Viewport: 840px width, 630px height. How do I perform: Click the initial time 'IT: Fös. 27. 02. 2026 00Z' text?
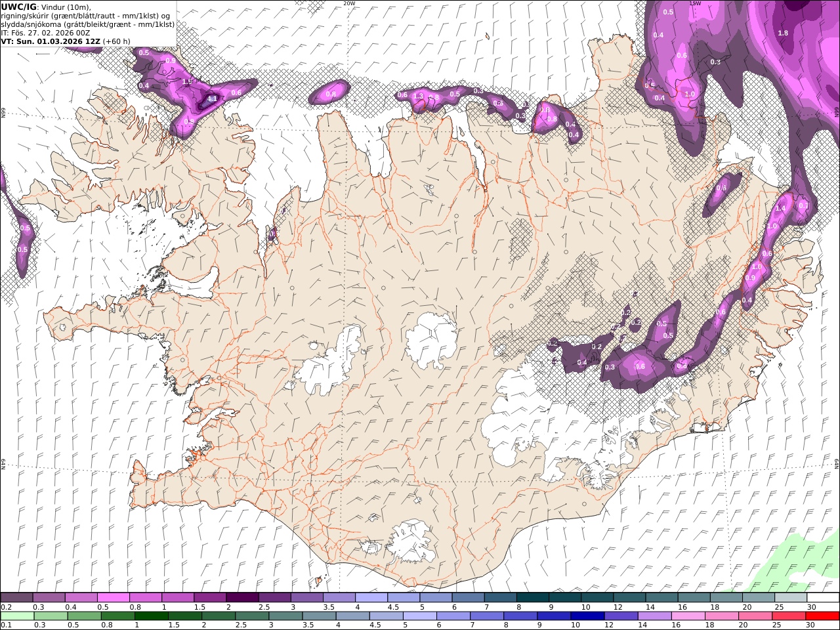click(x=46, y=32)
